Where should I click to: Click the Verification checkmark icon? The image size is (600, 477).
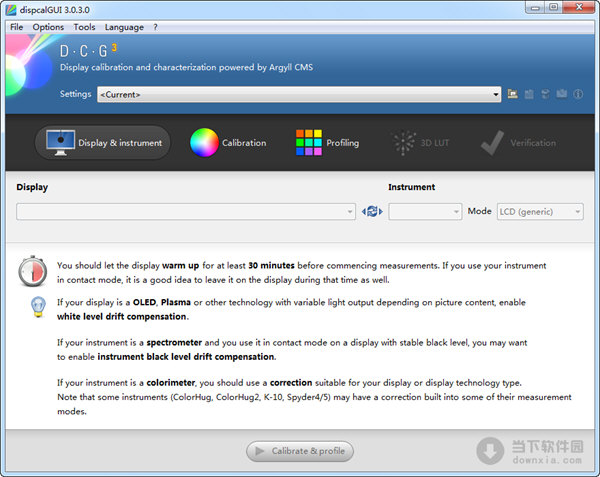tap(491, 143)
